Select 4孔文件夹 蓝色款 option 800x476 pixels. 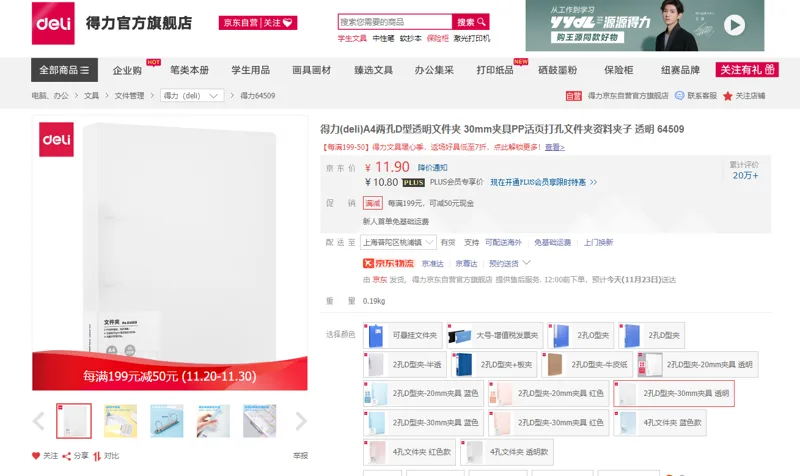(660, 422)
